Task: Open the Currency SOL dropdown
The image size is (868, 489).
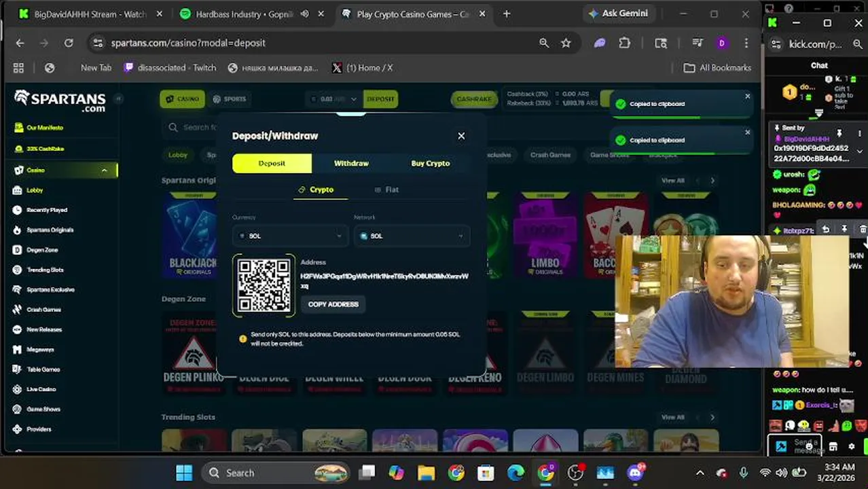Action: pyautogui.click(x=290, y=236)
